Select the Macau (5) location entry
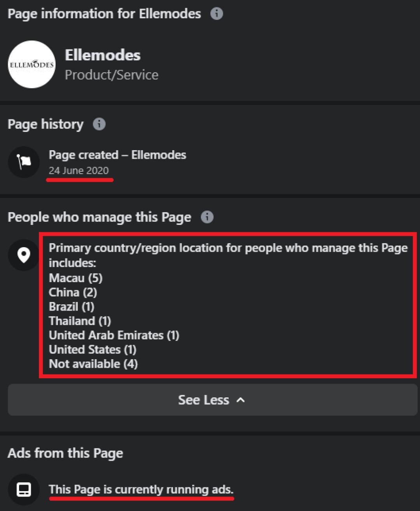Image resolution: width=420 pixels, height=511 pixels. click(76, 278)
